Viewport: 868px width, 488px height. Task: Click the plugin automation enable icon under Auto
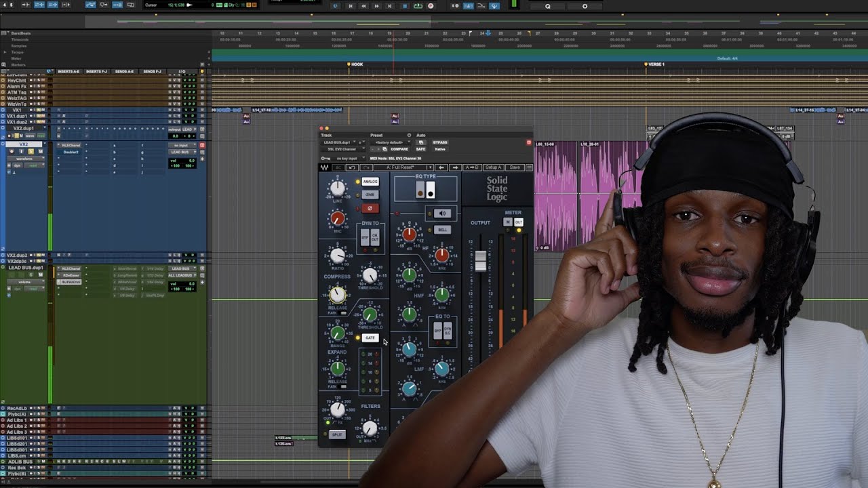[420, 142]
